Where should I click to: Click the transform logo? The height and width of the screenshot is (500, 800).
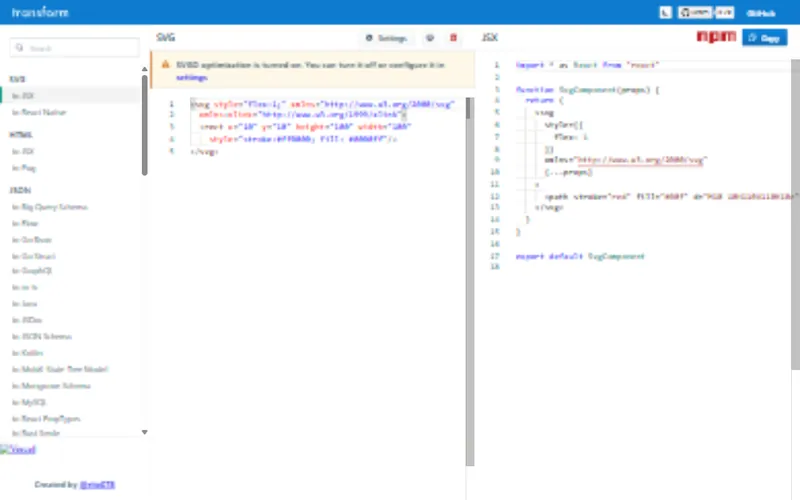point(40,12)
